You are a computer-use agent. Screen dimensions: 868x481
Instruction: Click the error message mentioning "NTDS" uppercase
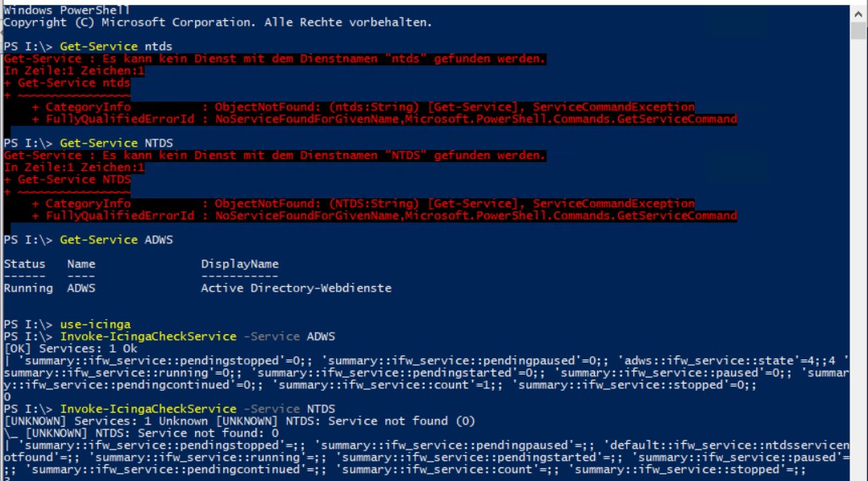(x=275, y=155)
